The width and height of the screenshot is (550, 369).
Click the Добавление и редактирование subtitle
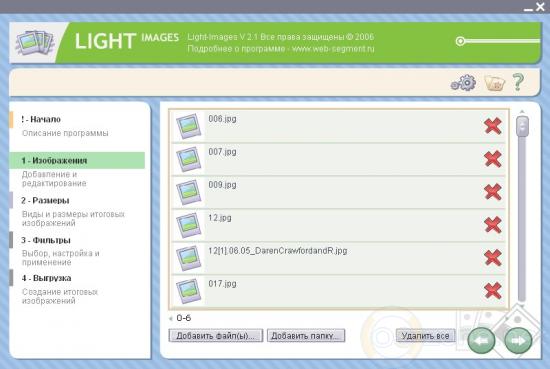point(54,179)
